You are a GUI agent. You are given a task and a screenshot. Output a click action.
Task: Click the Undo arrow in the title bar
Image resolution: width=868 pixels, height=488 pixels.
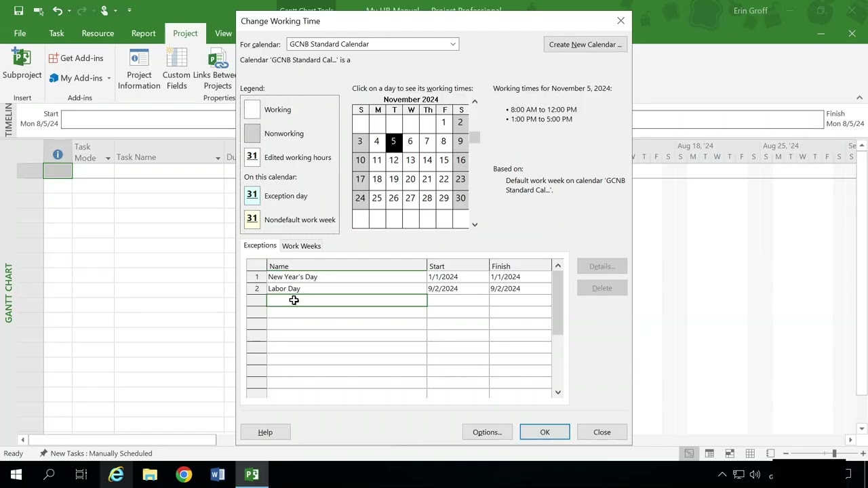(x=57, y=11)
